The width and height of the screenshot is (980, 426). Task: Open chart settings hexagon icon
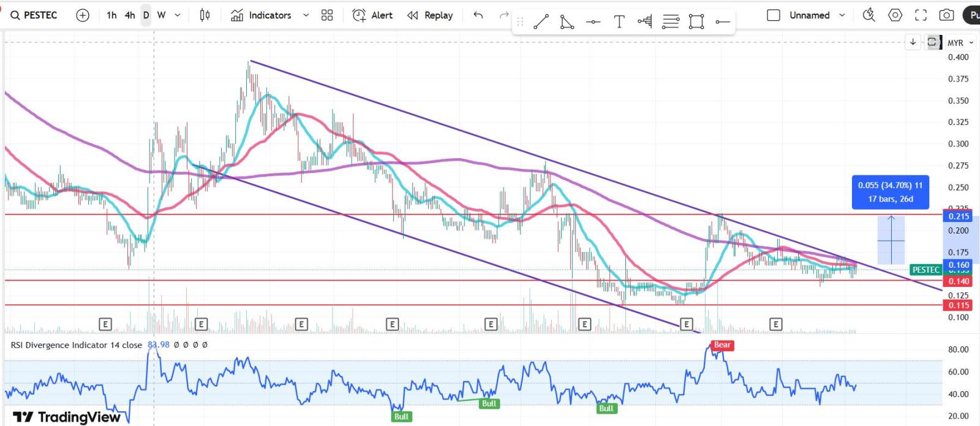point(895,15)
